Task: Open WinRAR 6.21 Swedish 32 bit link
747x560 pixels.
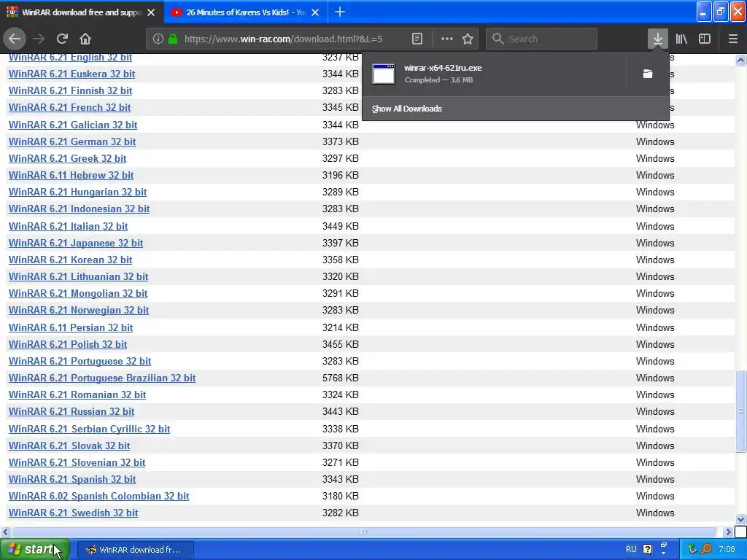Action: point(74,513)
